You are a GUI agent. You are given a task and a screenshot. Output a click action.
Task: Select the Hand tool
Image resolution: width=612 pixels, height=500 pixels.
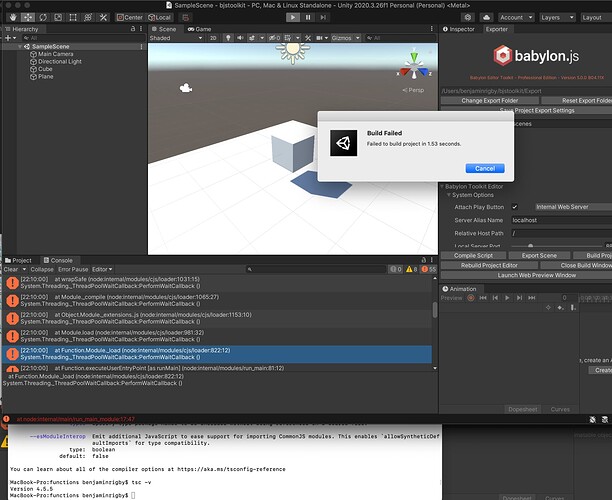[13, 17]
